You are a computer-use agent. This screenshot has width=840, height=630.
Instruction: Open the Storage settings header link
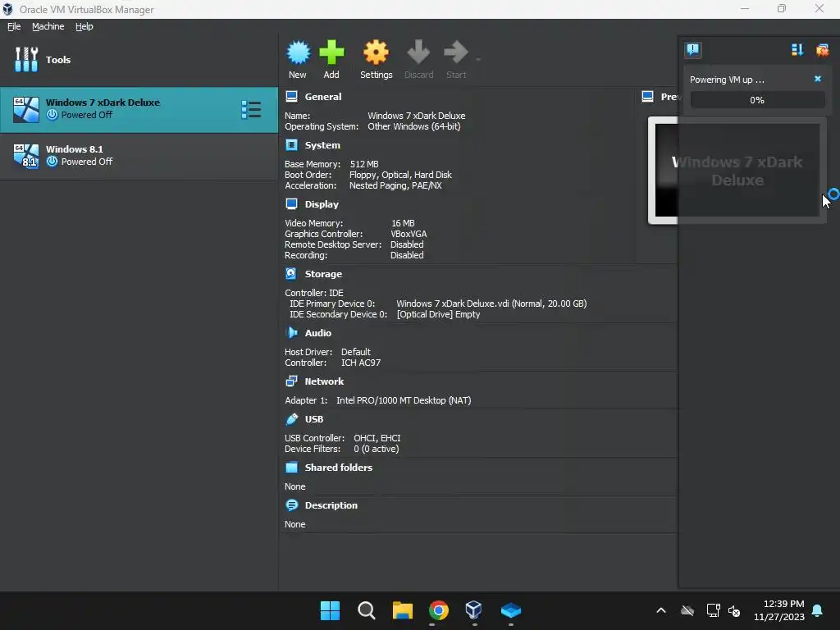point(323,274)
